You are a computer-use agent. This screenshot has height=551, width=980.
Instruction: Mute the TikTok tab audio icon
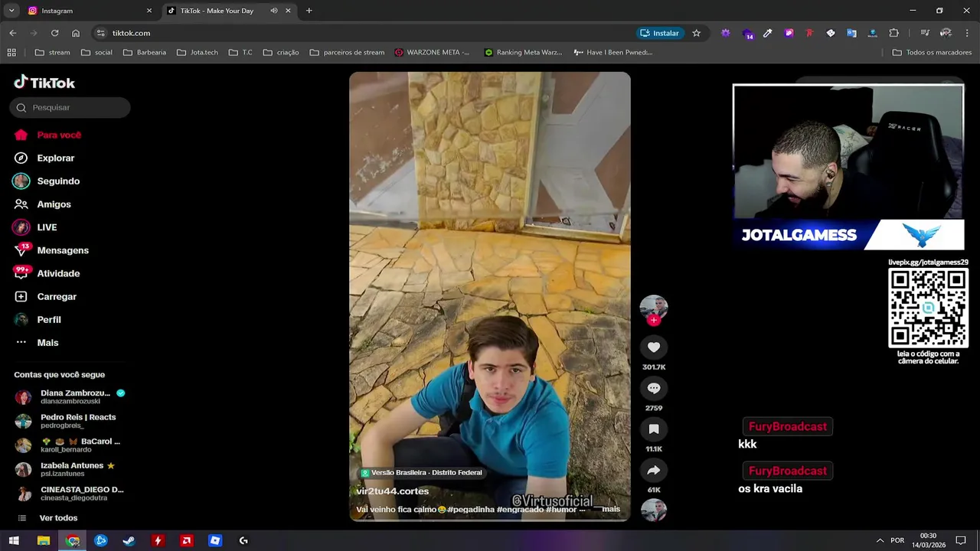(x=274, y=11)
